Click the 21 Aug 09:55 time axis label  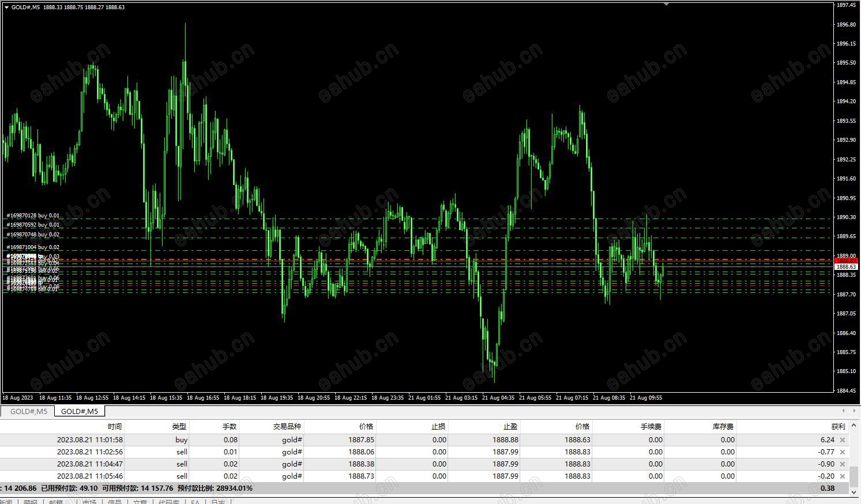[646, 398]
